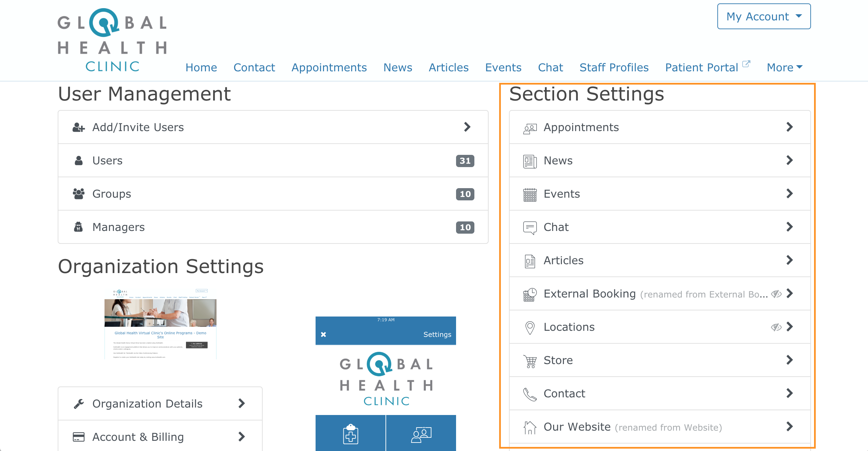Image resolution: width=868 pixels, height=451 pixels.
Task: Expand the More navigation menu
Action: [785, 67]
